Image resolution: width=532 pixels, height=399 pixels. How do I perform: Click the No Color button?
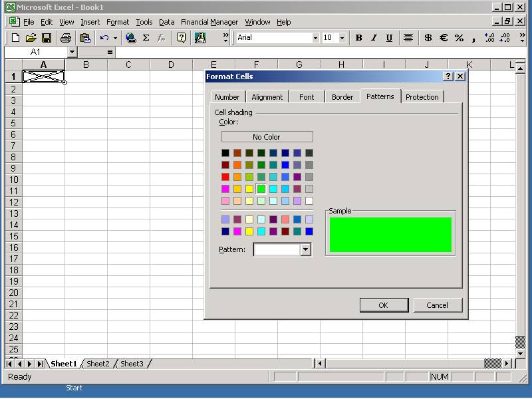(x=267, y=137)
